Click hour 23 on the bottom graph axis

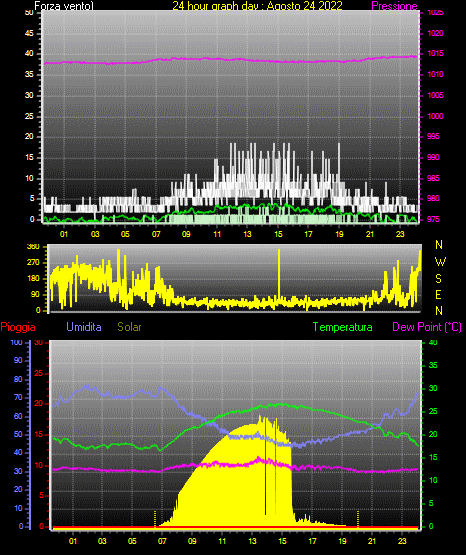click(402, 541)
